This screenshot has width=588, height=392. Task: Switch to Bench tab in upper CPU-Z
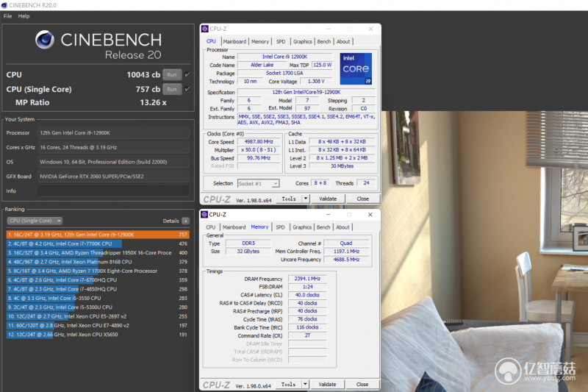tap(324, 42)
